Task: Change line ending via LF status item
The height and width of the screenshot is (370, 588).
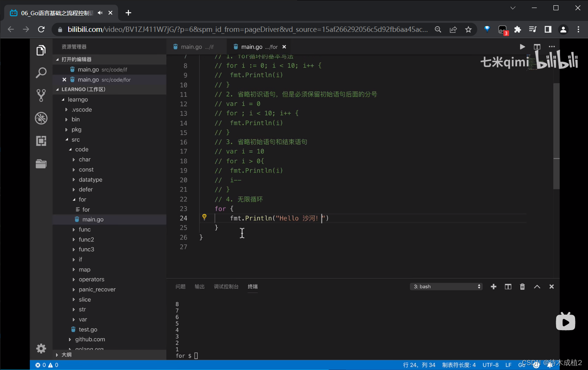Action: pos(508,365)
